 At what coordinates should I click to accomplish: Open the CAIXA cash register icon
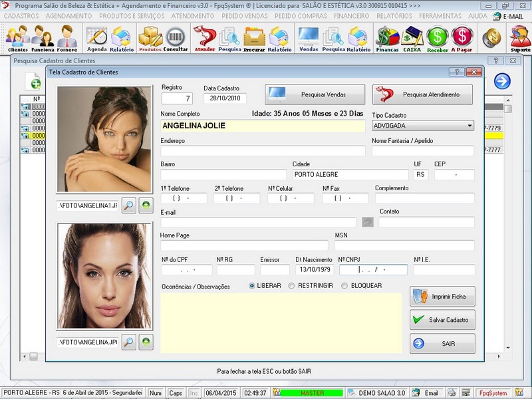(412, 39)
